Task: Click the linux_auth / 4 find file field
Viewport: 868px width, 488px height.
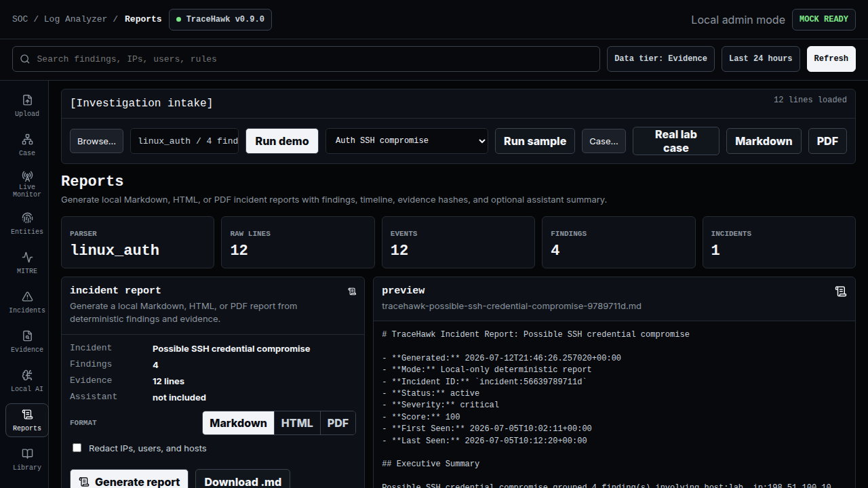Action: click(184, 141)
